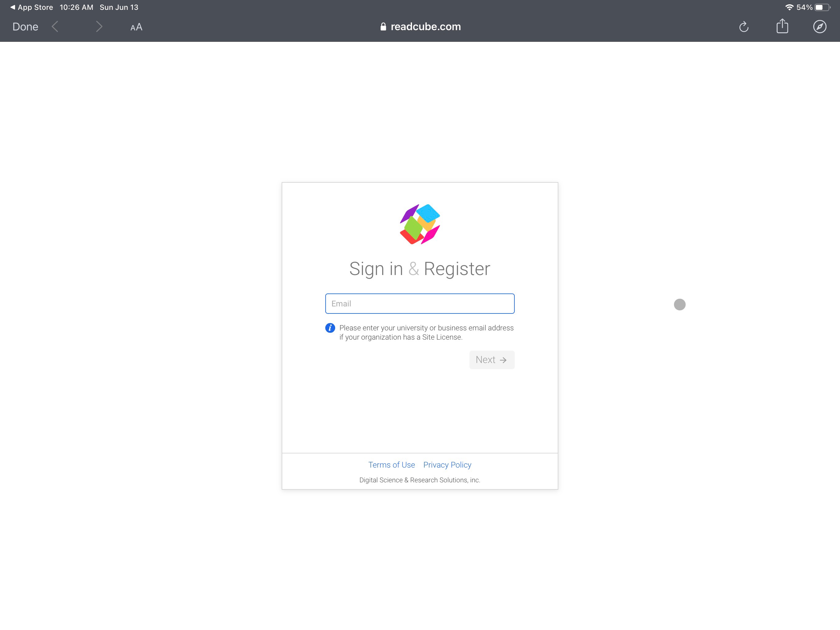
Task: Tap the battery indicator in status bar
Action: (x=822, y=7)
